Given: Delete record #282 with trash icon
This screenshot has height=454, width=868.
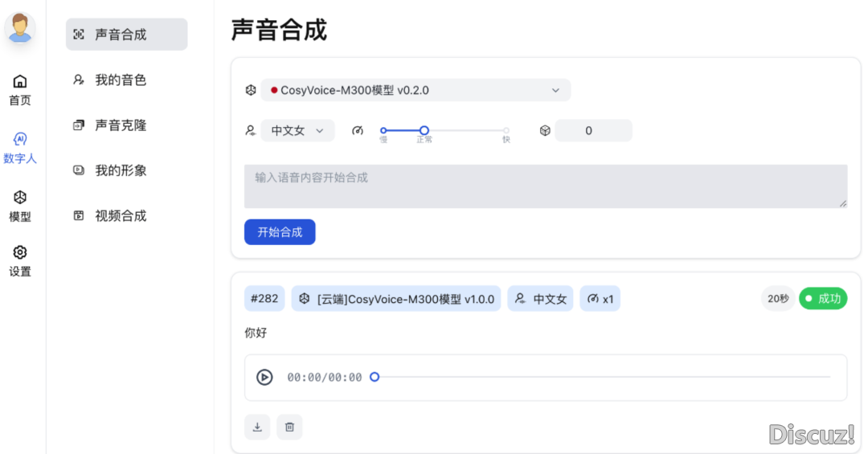Looking at the screenshot, I should tap(289, 427).
